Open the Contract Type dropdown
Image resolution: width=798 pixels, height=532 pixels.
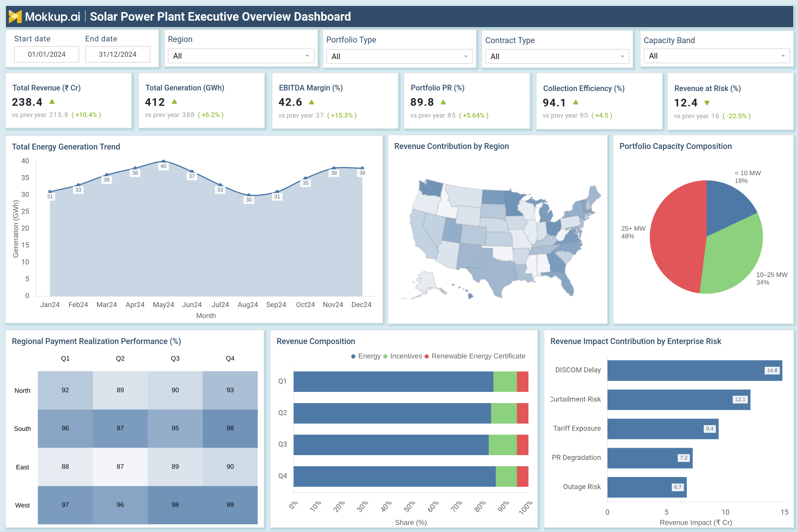coord(557,56)
